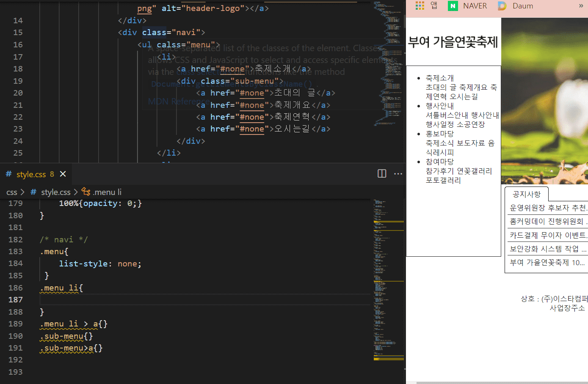
Task: Open the 포토갤러리 submenu link
Action: (x=443, y=181)
